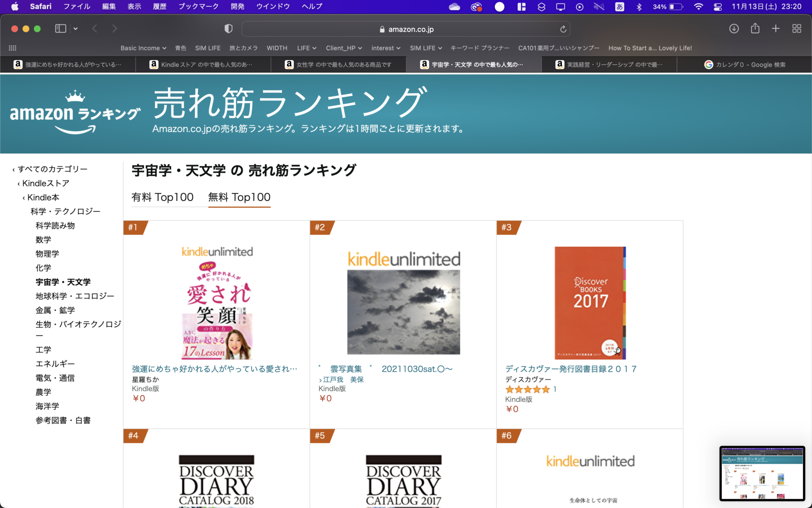Screen dimensions: 812x508
Task: Open the Safari downloads list
Action: click(734, 29)
